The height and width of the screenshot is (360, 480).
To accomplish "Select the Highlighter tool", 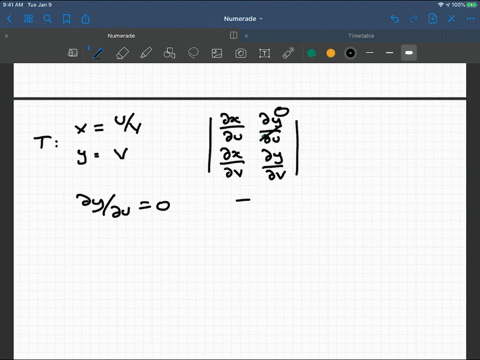I will click(146, 53).
